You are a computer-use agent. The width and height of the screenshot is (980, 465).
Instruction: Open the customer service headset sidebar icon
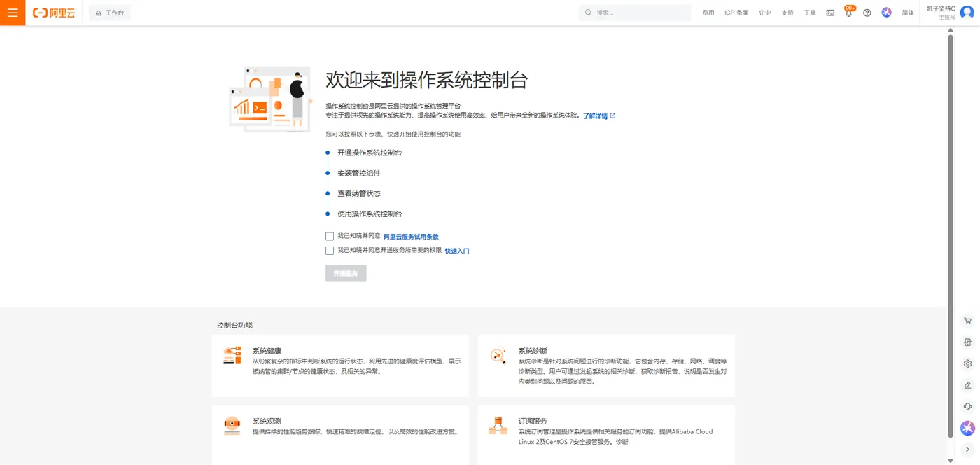click(x=967, y=406)
